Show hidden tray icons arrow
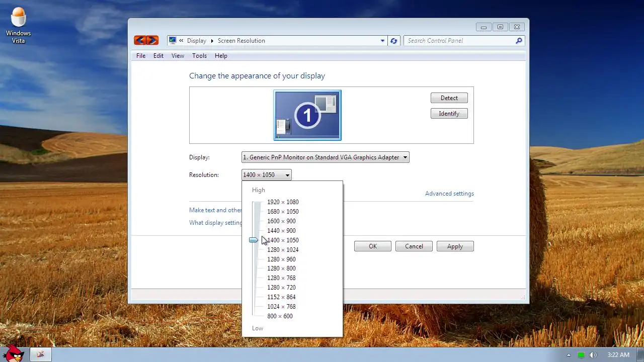Screen dimensions: 644x362 point(569,355)
